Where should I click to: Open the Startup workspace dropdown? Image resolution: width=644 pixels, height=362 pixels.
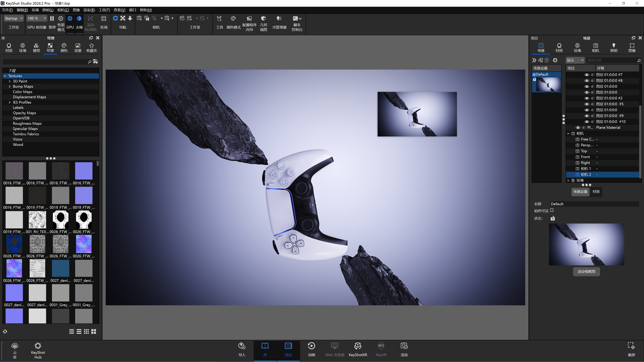[13, 18]
